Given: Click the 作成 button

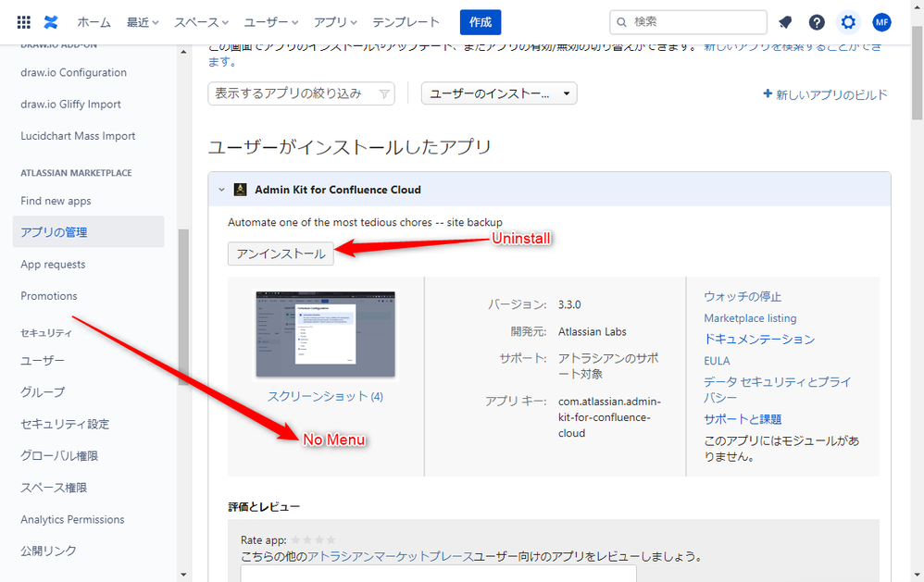Looking at the screenshot, I should coord(481,22).
